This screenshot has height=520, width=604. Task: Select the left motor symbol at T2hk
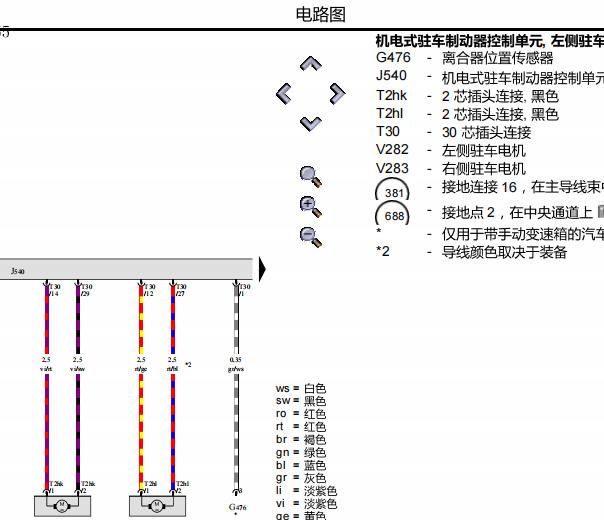(x=62, y=506)
